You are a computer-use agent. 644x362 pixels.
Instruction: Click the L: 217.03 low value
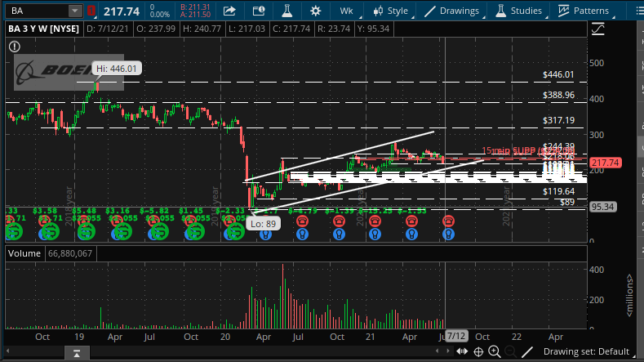coord(246,29)
